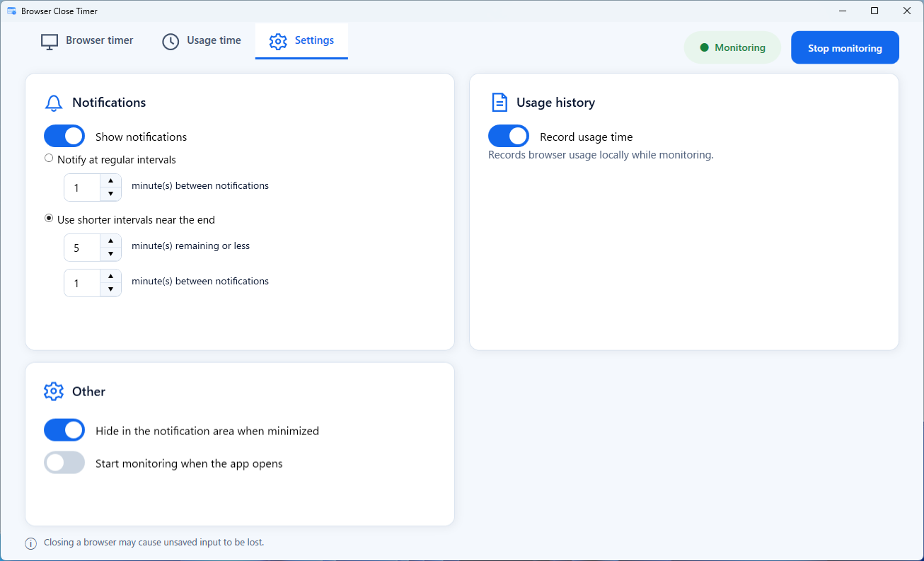This screenshot has height=561, width=924.
Task: Click the bell icon beside Notifications heading
Action: click(54, 103)
